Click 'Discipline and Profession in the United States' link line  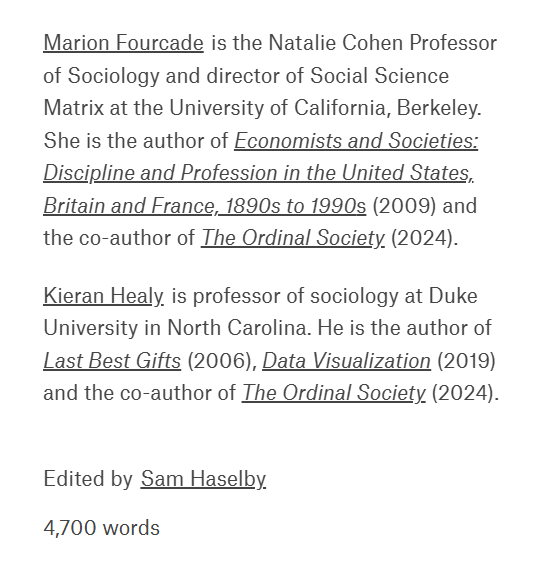[x=258, y=173]
